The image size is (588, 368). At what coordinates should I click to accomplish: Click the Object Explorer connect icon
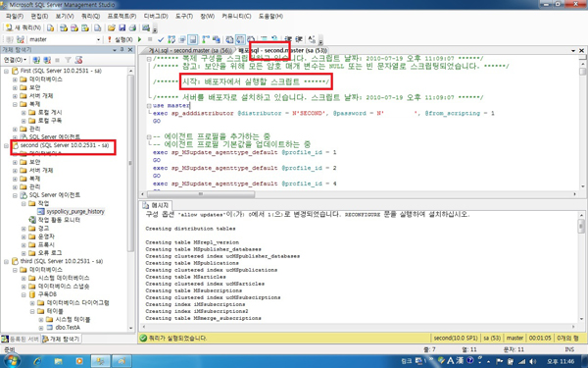(36, 60)
